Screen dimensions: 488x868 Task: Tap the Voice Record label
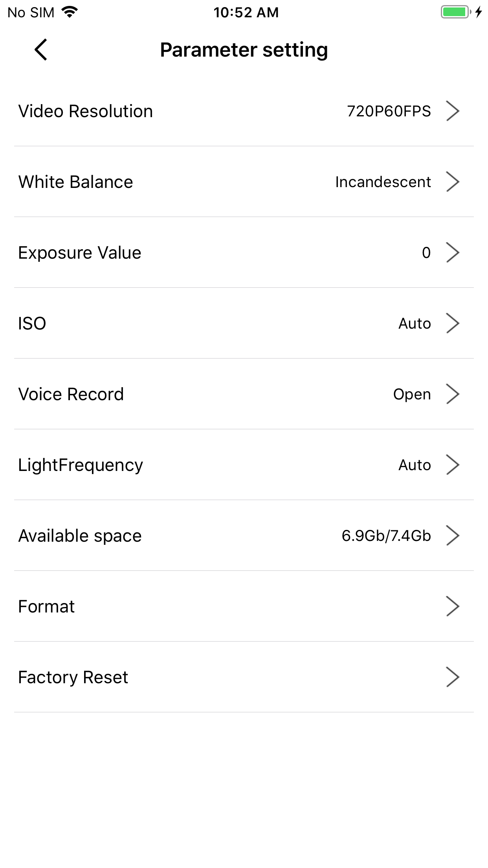(71, 394)
